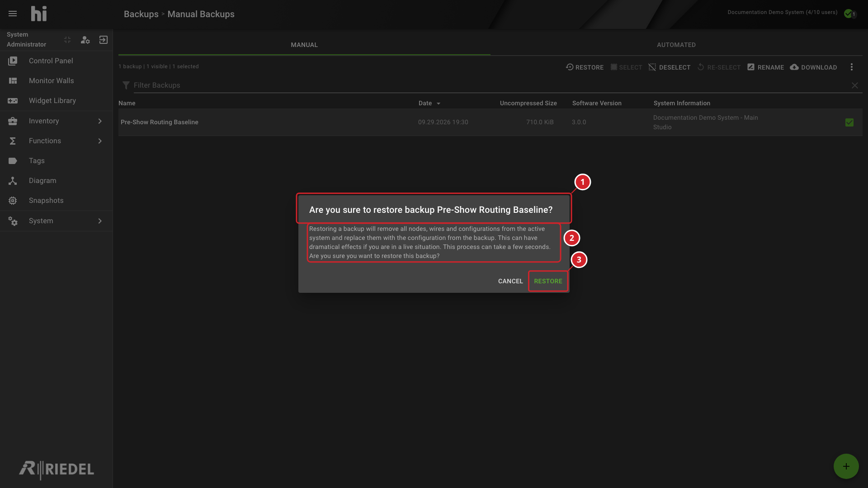Go to Tags in the sidebar

pyautogui.click(x=56, y=160)
